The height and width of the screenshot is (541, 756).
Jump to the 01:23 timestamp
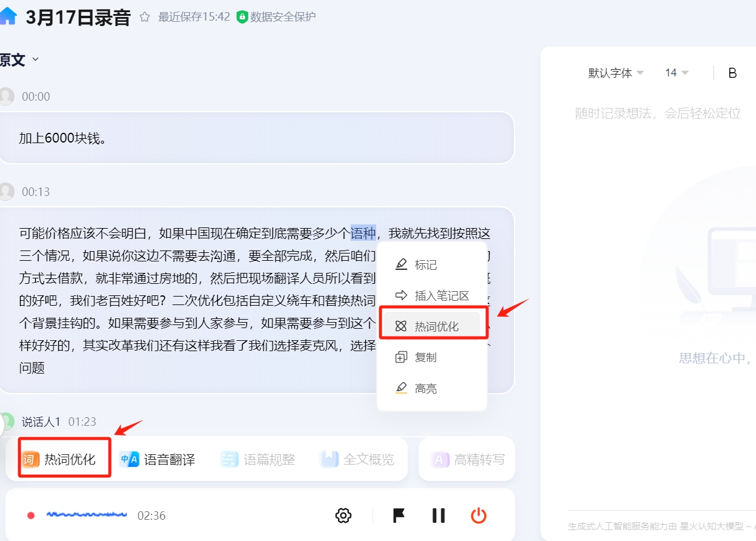pyautogui.click(x=82, y=422)
